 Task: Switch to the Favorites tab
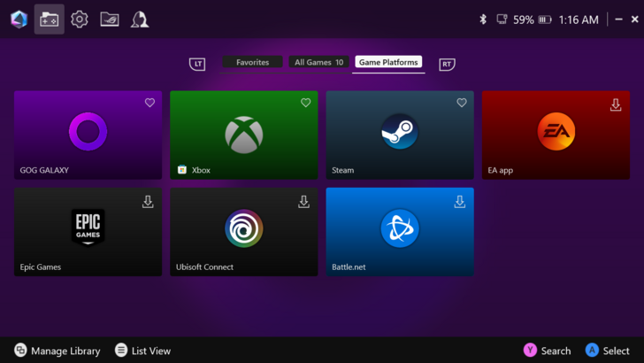click(252, 62)
